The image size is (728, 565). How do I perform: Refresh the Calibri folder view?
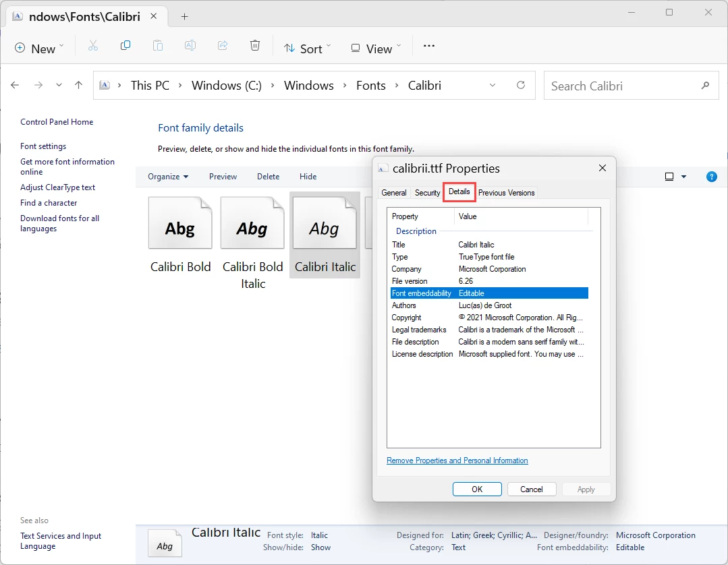click(521, 85)
